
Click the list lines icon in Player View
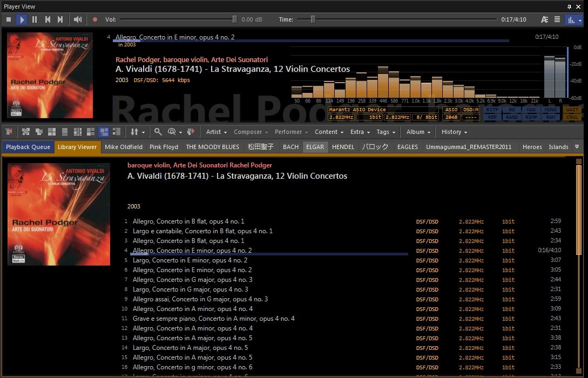pos(557,19)
